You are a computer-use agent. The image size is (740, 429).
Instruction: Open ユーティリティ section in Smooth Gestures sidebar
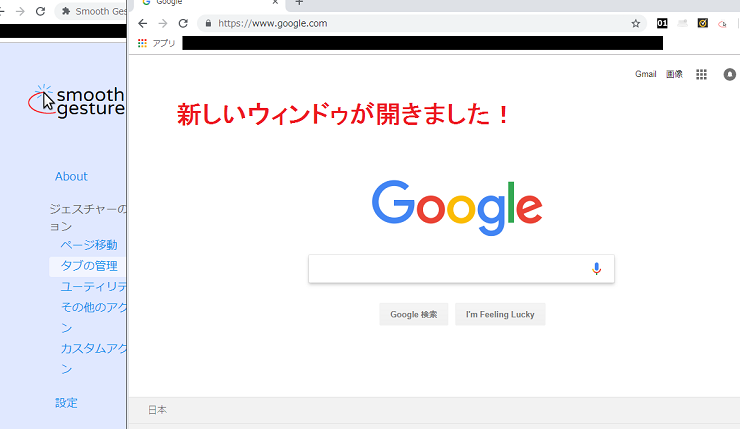93,286
